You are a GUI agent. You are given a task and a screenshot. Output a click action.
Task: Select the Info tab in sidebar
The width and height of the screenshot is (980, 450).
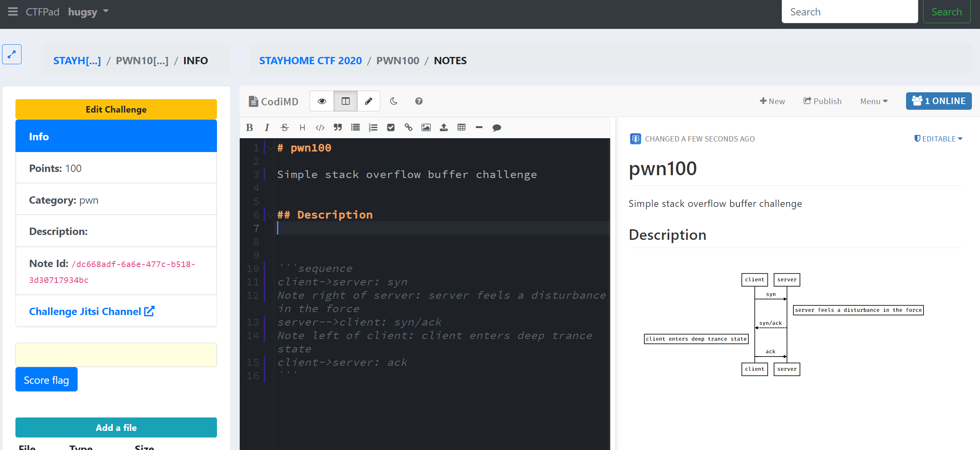(116, 136)
